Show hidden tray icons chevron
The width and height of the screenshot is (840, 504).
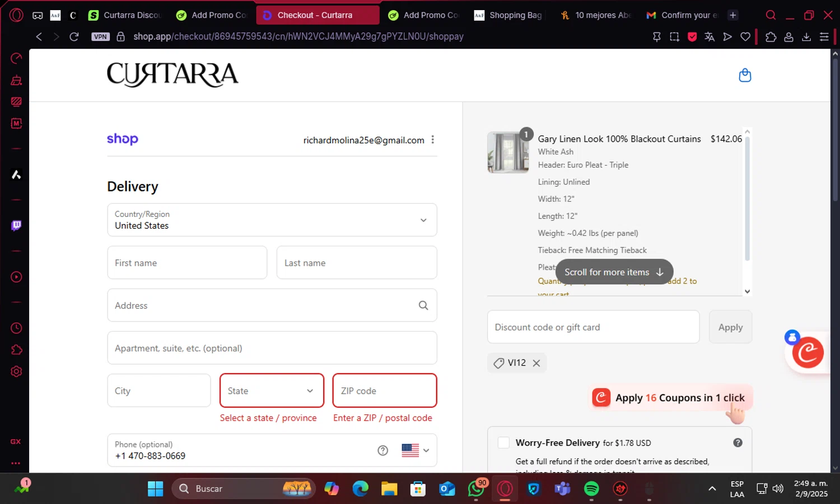[712, 489]
